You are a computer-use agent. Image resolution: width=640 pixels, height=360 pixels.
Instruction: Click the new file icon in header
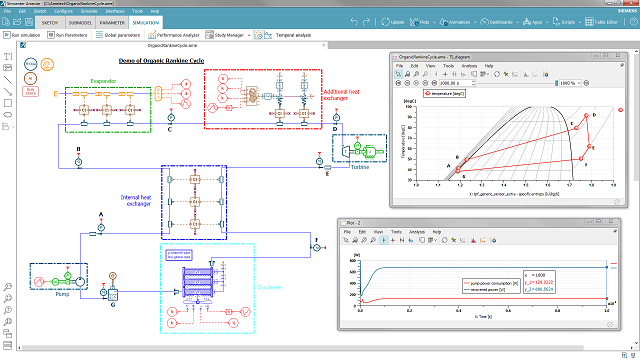pyautogui.click(x=6, y=22)
